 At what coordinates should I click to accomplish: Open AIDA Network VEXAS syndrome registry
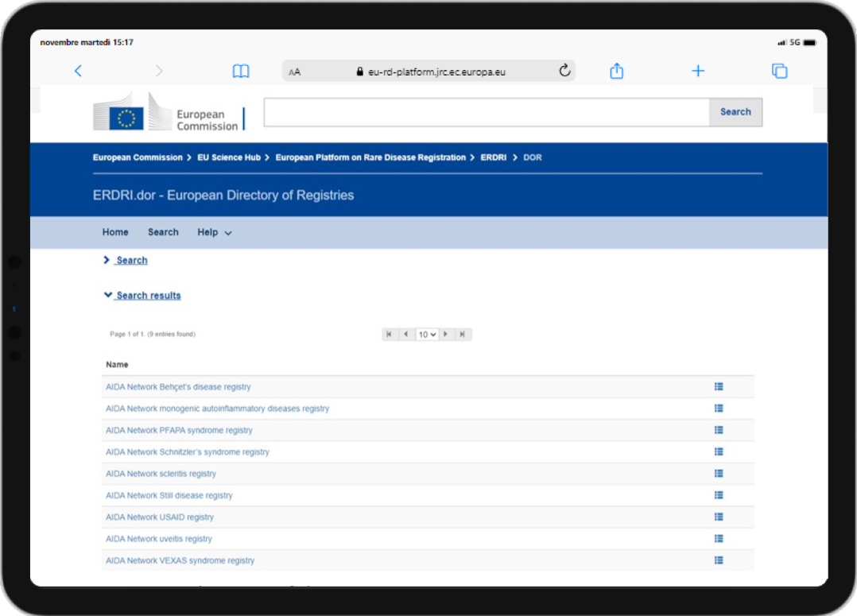[x=180, y=560]
